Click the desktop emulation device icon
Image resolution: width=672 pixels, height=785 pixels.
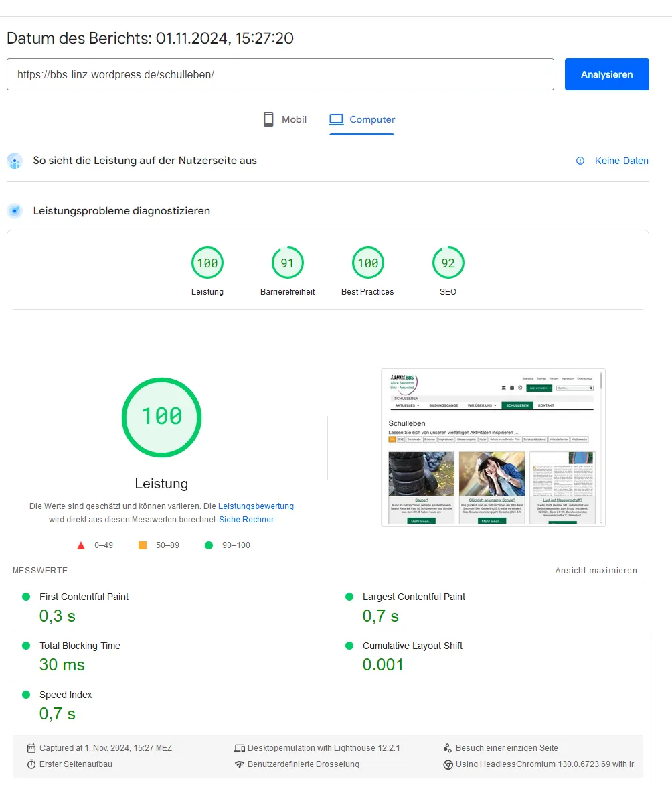click(x=240, y=748)
